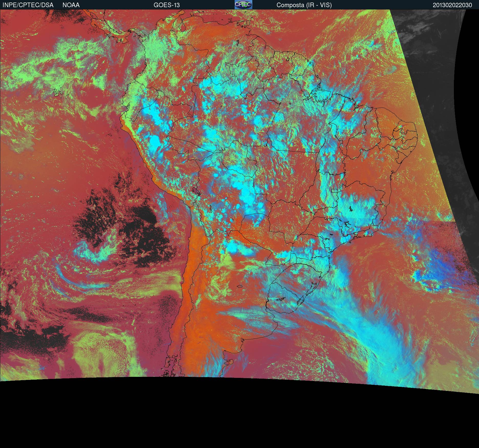The image size is (479, 448).
Task: Select the INPE/CPTEC/DSA header text
Action: pos(28,5)
